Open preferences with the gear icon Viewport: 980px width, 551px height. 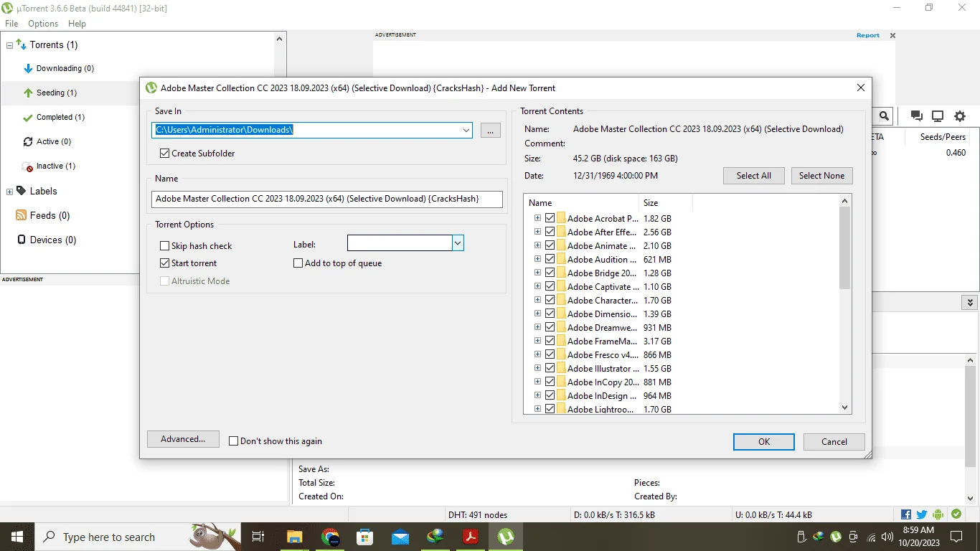960,116
